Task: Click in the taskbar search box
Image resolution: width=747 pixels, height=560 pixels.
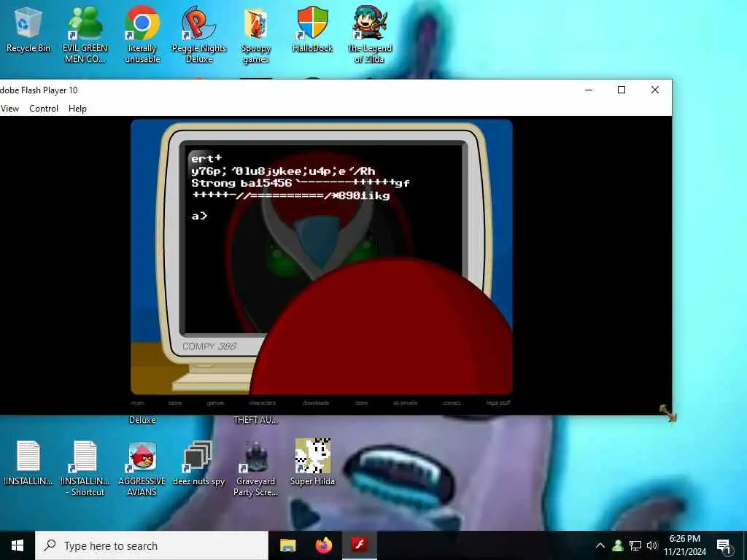Action: (152, 545)
